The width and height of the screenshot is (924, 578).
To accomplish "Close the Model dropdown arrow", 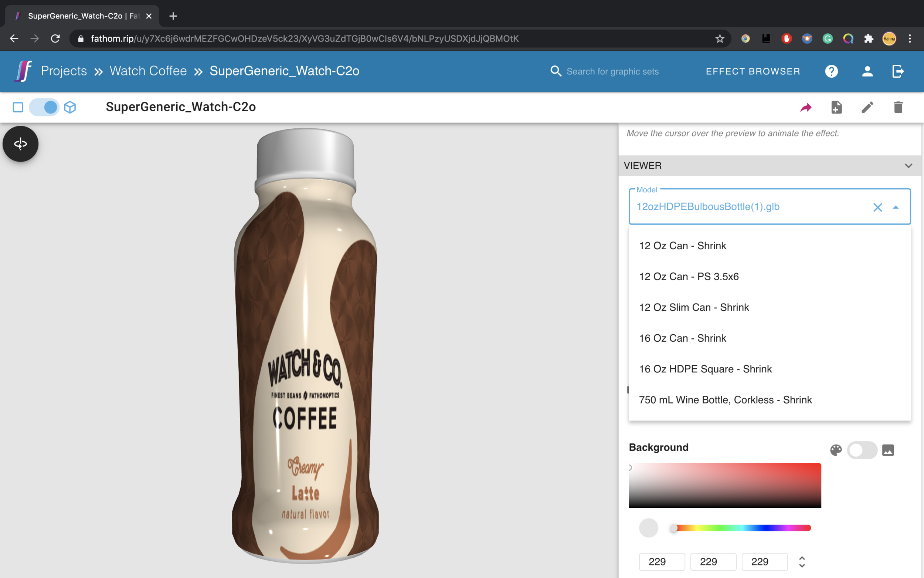I will 895,207.
